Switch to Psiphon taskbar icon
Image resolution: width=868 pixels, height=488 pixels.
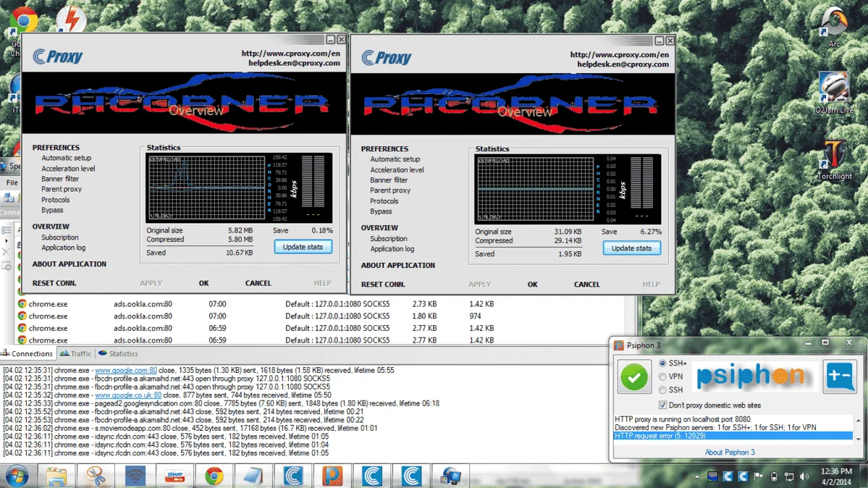332,476
